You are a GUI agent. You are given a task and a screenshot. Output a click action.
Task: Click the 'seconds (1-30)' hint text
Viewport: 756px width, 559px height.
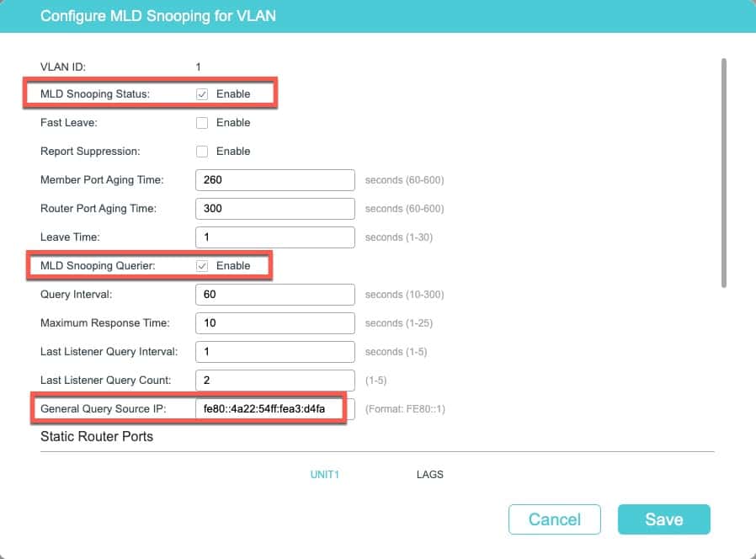pyautogui.click(x=399, y=237)
